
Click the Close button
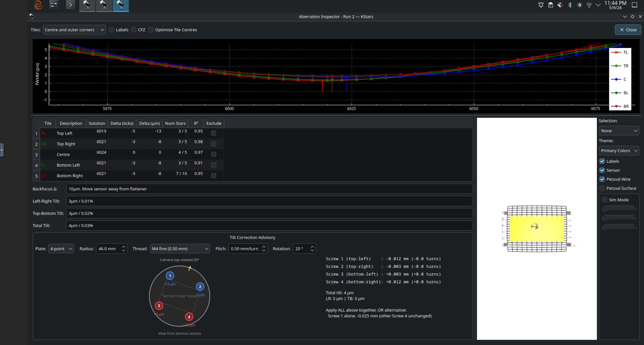click(628, 30)
